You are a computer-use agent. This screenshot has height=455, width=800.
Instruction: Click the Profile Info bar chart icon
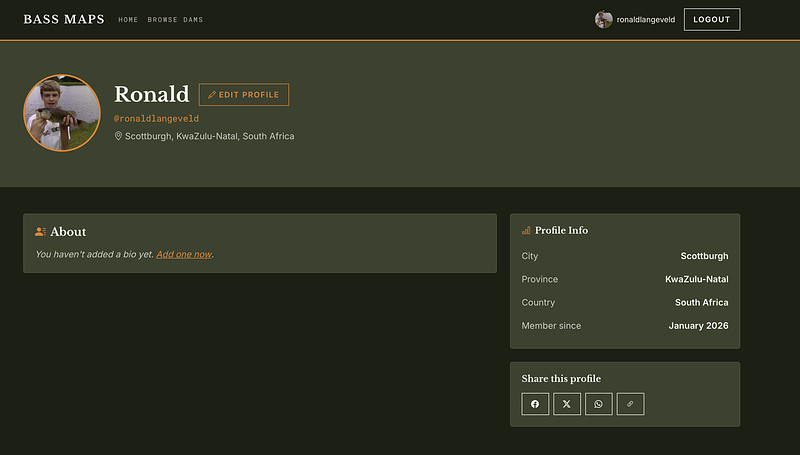pos(526,231)
